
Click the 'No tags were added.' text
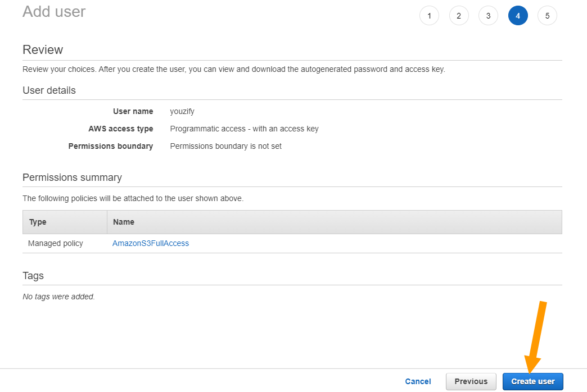pyautogui.click(x=59, y=297)
